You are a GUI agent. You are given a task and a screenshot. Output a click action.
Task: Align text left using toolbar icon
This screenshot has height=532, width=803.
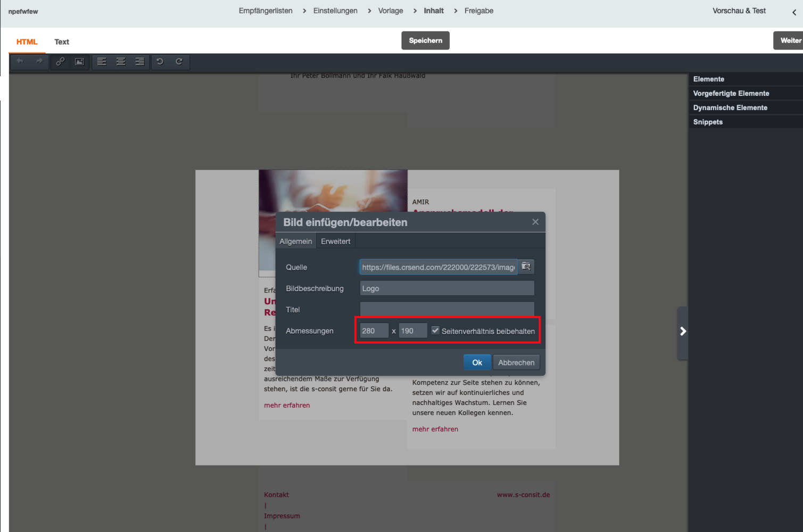pos(102,62)
